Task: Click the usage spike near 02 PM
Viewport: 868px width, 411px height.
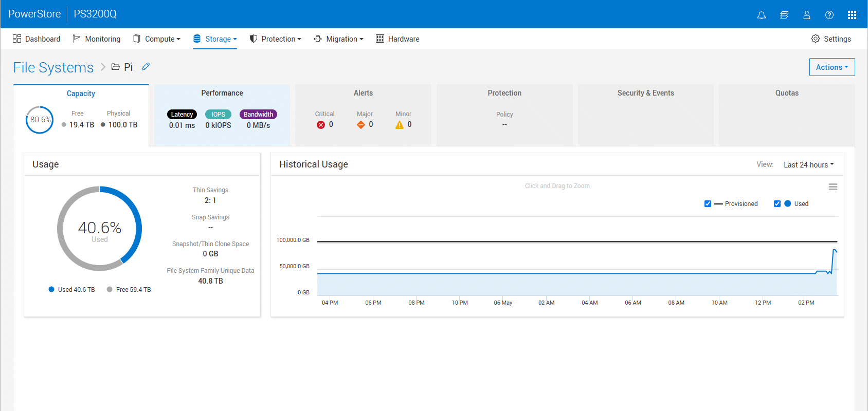Action: 834,250
